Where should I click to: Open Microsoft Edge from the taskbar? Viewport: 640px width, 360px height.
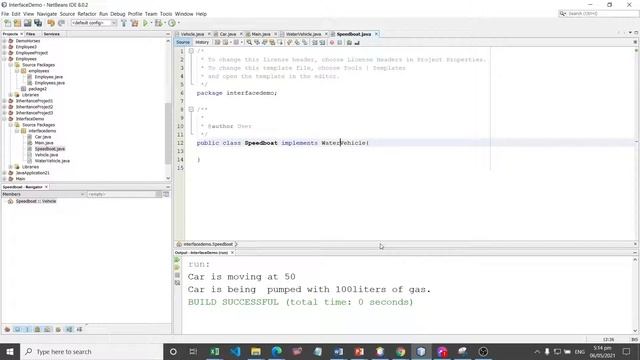tap(276, 351)
